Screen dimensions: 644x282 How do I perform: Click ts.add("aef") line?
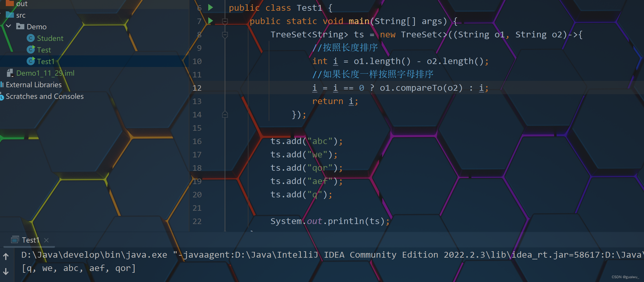click(307, 181)
